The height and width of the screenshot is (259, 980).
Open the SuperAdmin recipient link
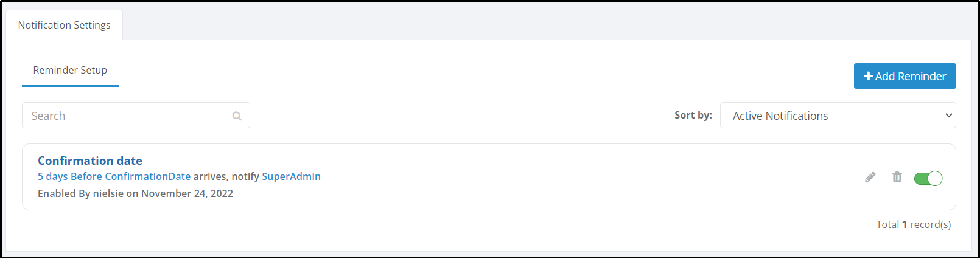(x=291, y=176)
